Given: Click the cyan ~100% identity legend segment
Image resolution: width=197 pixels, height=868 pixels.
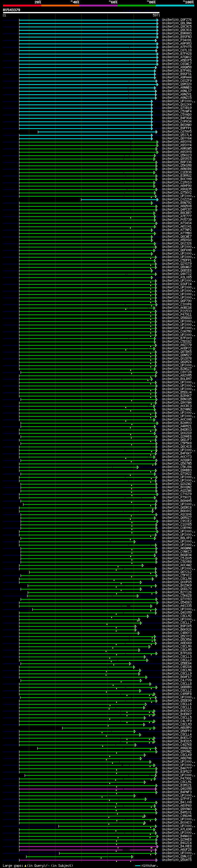Looking at the screenshot, I should pyautogui.click(x=175, y=6).
